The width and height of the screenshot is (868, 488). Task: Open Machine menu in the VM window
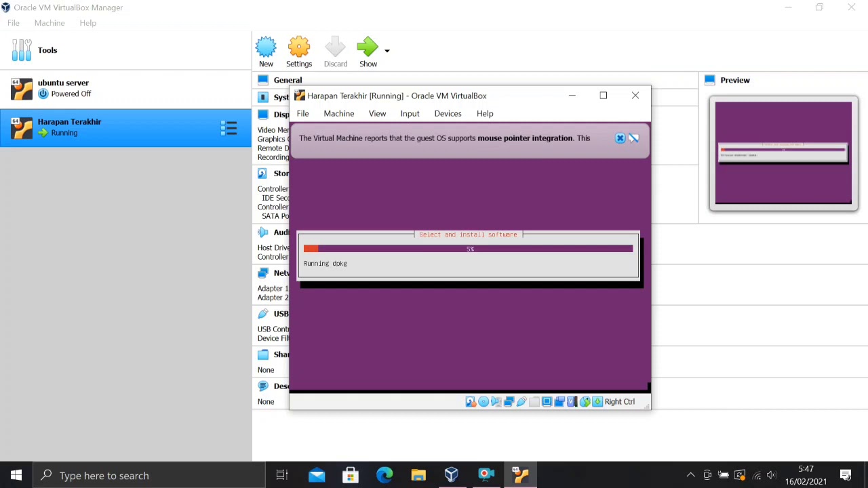(x=338, y=114)
